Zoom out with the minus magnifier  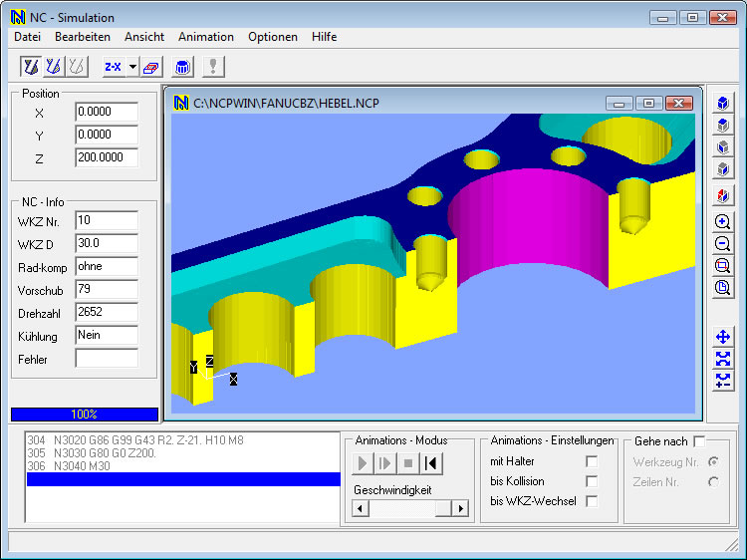click(x=723, y=243)
